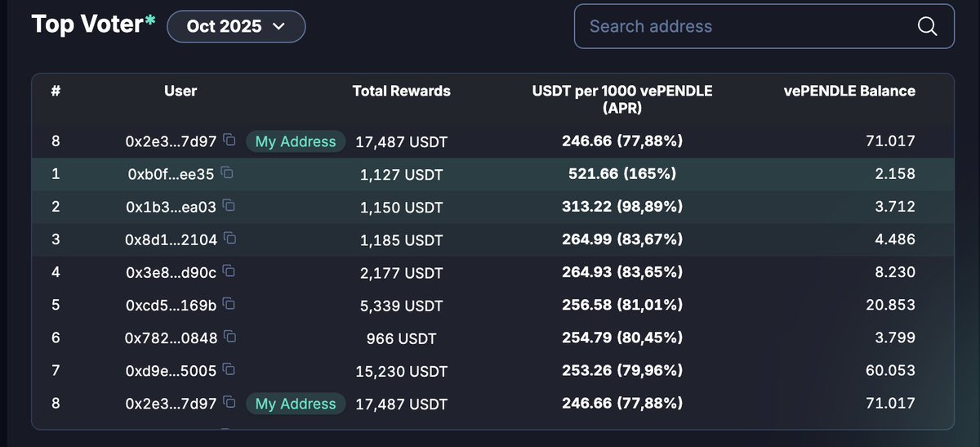This screenshot has width=980, height=447.
Task: Click the 1,127 USDT rewards cell
Action: 402,175
